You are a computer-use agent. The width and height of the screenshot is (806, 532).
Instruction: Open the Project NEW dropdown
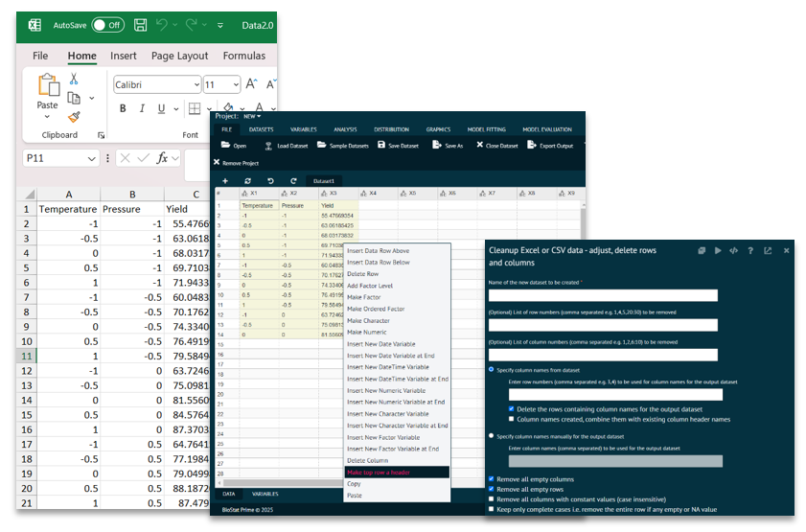(x=252, y=116)
